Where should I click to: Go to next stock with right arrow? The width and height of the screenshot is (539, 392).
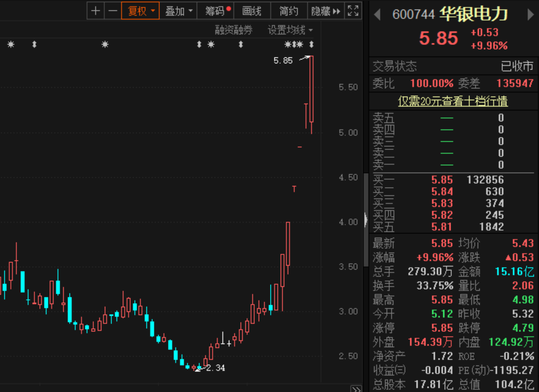pyautogui.click(x=531, y=15)
